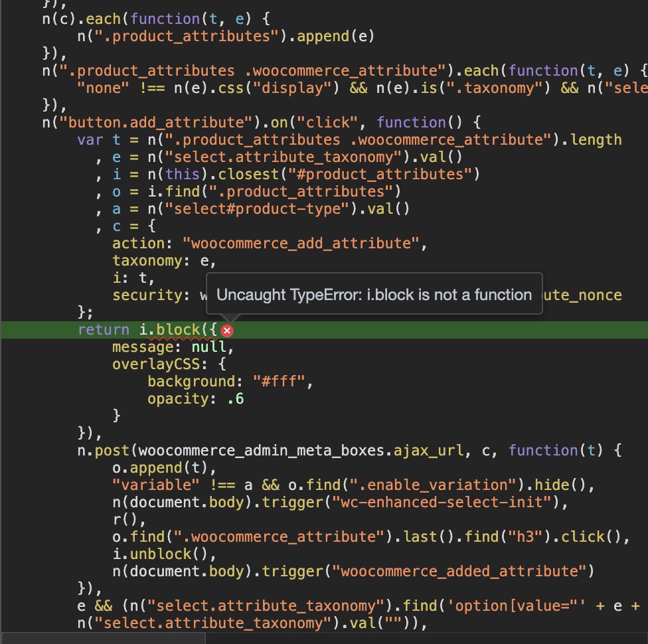This screenshot has height=644, width=648.
Task: Click the "h3" string
Action: pyautogui.click(x=525, y=537)
